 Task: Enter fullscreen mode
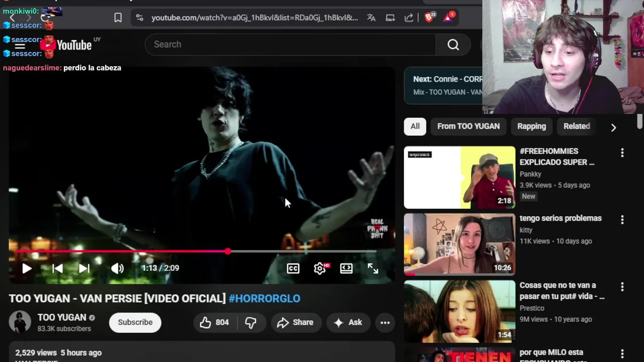(x=373, y=268)
